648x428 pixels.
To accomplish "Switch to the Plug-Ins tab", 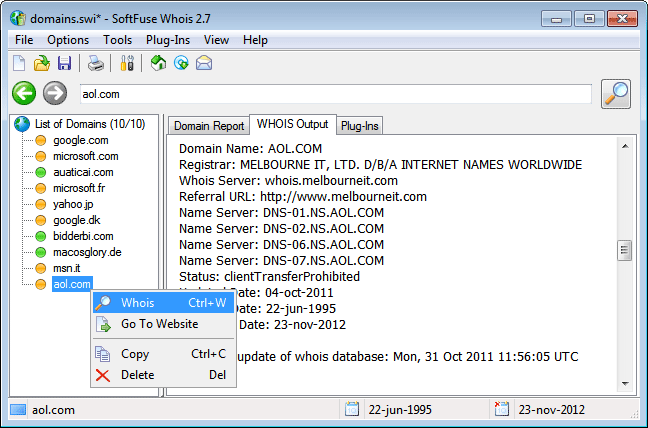I will [359, 126].
